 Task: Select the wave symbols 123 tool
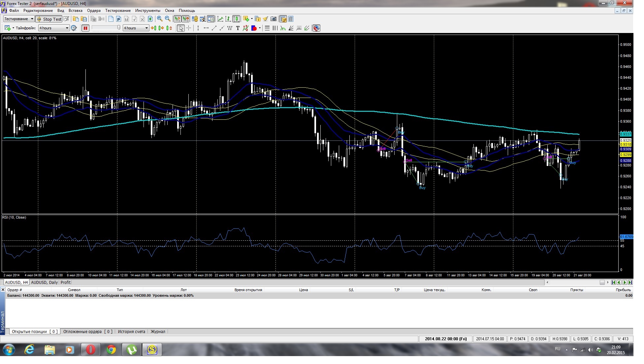(245, 28)
